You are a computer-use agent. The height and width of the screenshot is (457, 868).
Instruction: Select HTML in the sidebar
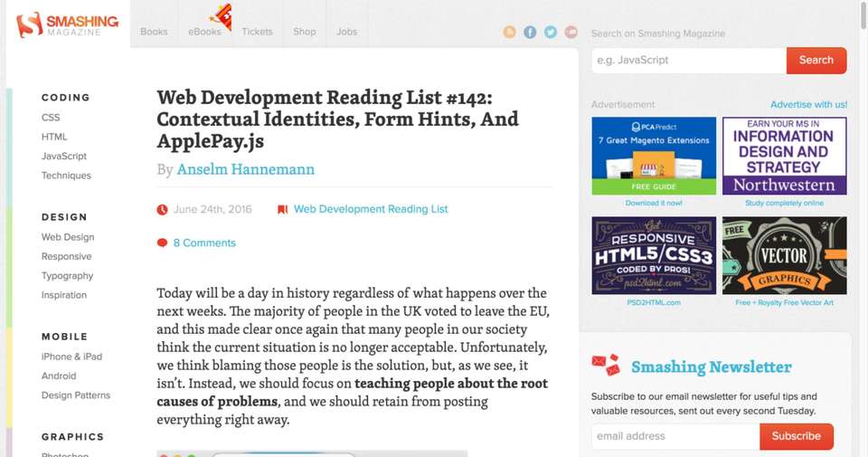pos(54,137)
